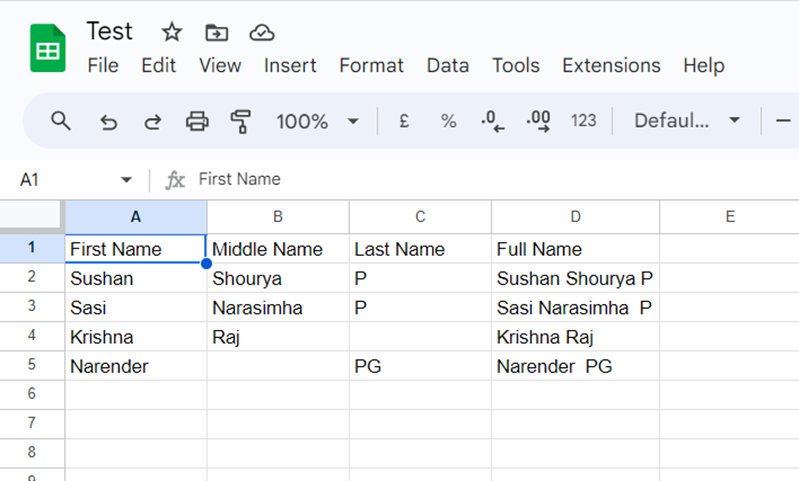The image size is (799, 481).
Task: Print the spreadsheet
Action: coord(197,122)
